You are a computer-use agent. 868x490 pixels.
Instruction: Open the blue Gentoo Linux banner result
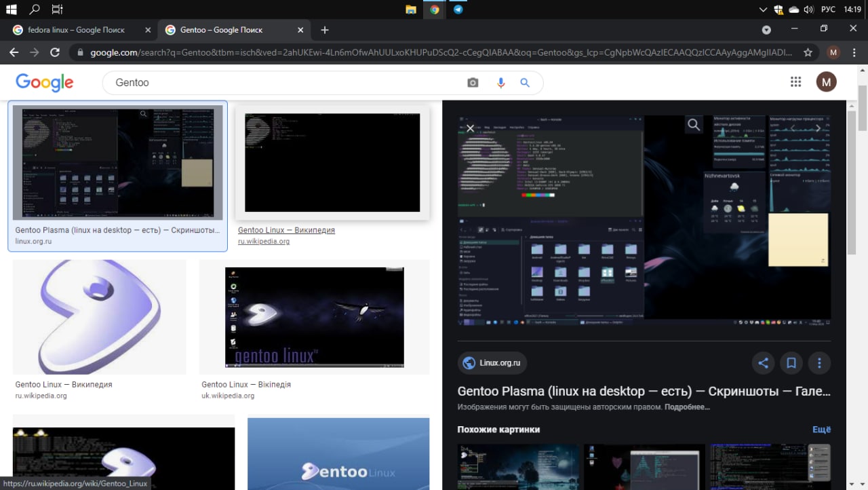[x=338, y=453]
